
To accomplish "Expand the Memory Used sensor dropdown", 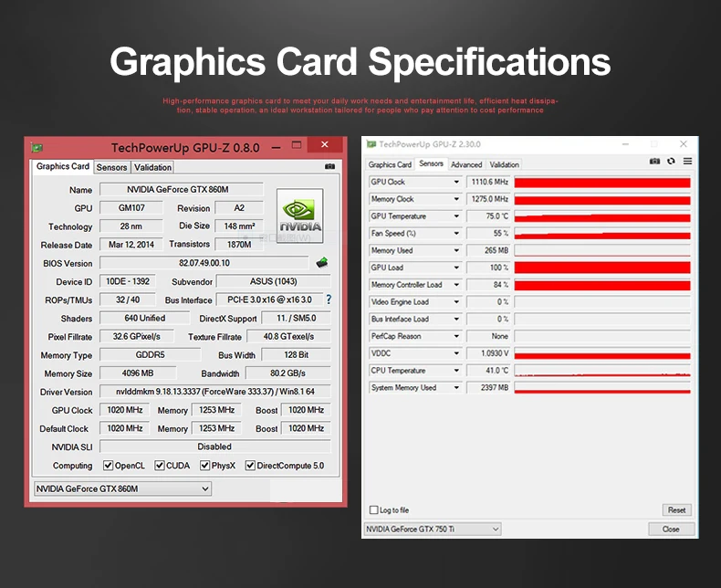I will pos(456,250).
